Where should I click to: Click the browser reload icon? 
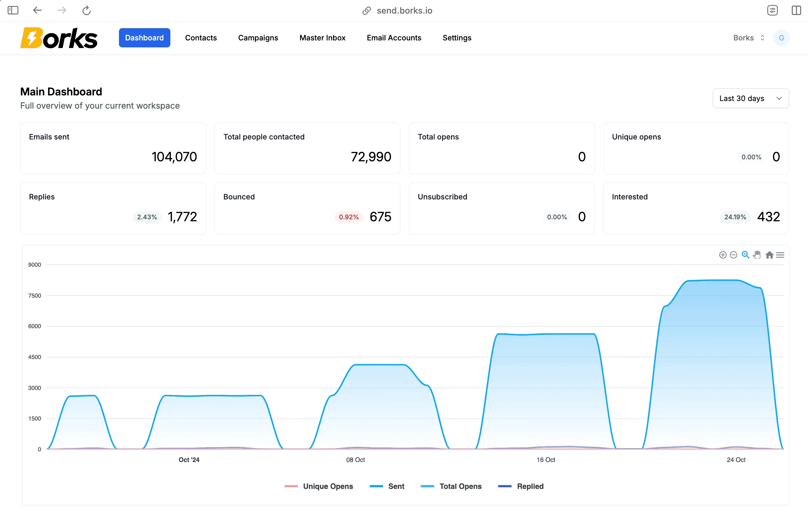[86, 10]
